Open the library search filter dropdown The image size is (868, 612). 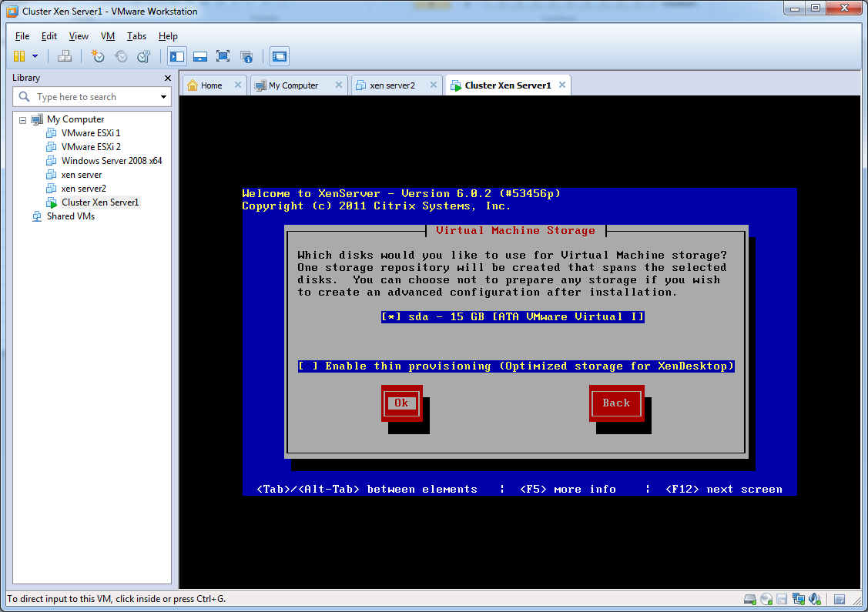click(163, 97)
